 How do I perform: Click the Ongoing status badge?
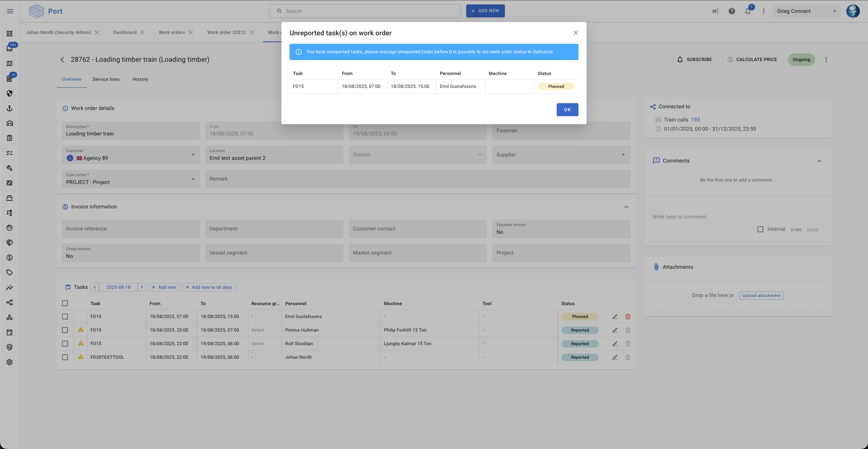[x=801, y=60]
